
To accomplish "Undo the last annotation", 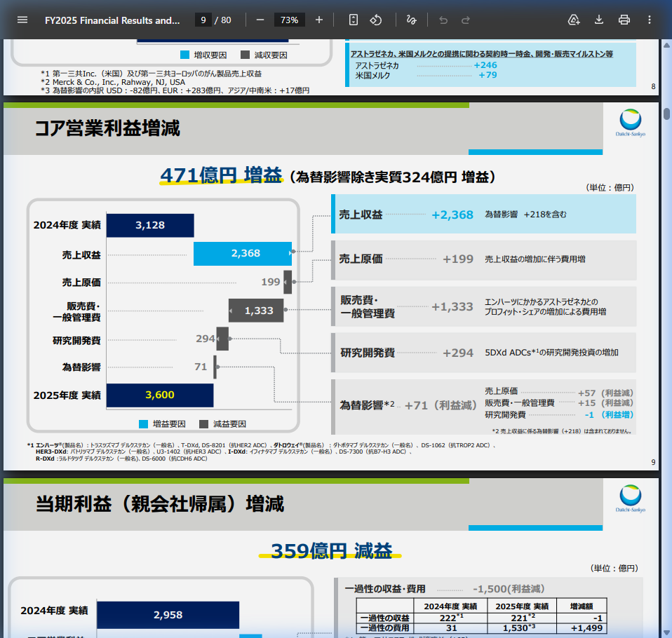I will [443, 20].
